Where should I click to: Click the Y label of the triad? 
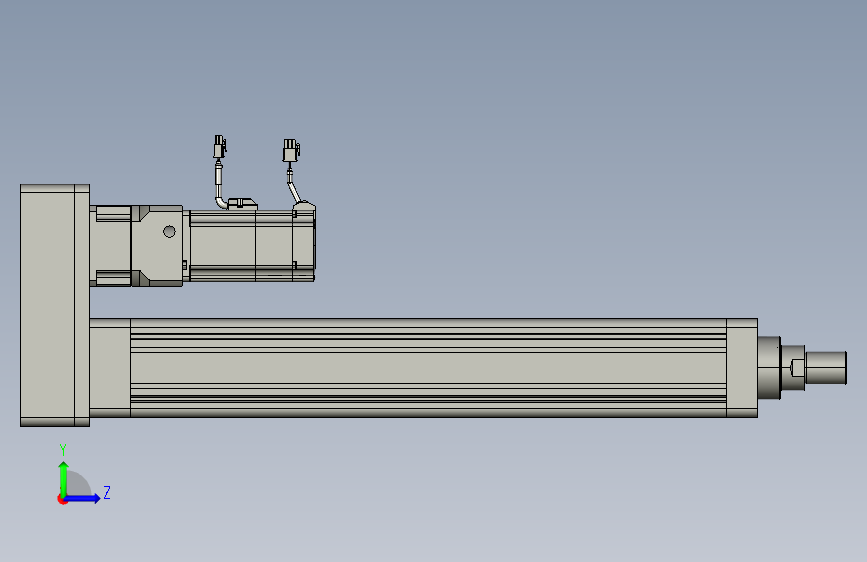pyautogui.click(x=63, y=450)
